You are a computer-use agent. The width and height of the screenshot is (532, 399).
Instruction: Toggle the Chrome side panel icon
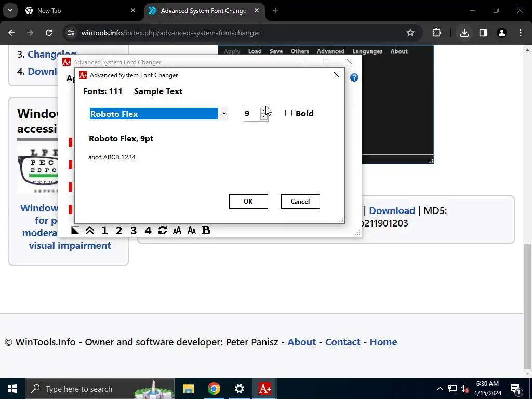click(x=483, y=33)
